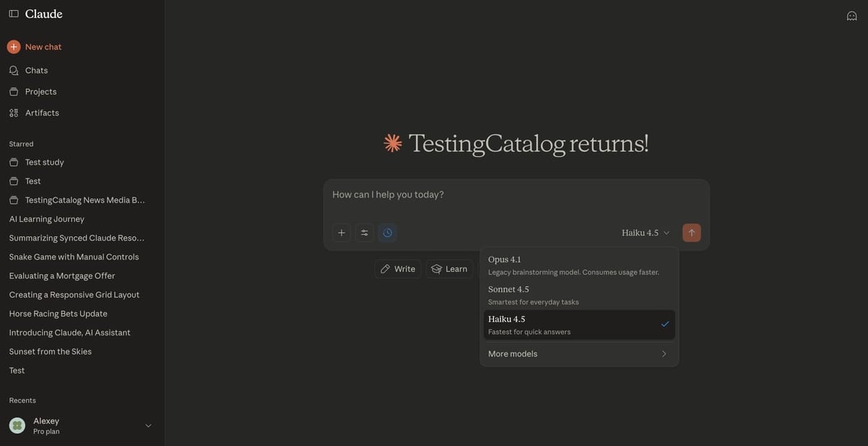Open the Haiku 4.5 model dropdown
This screenshot has height=446, width=868.
(x=642, y=231)
